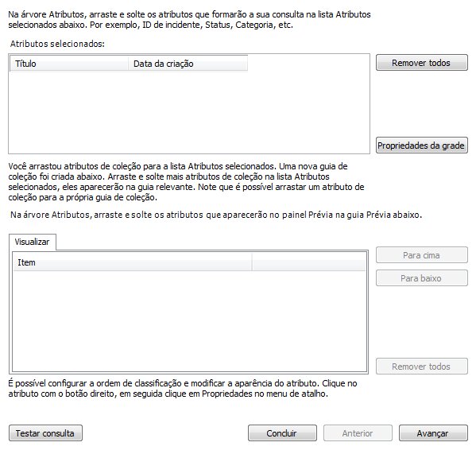
Task: Click the divider right of the Item column header
Action: 252,262
